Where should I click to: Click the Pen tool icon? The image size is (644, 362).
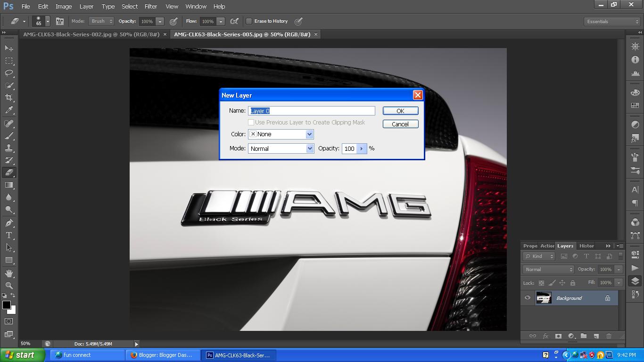click(x=9, y=222)
